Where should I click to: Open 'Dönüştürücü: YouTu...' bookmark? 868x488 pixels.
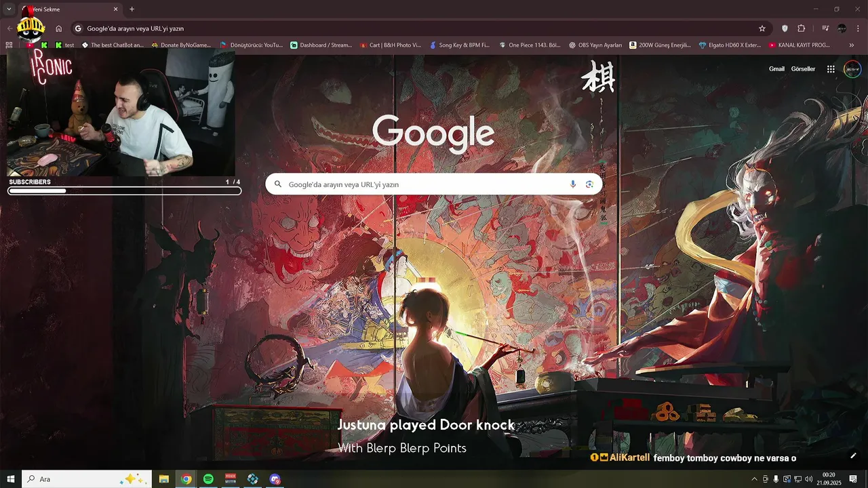251,45
